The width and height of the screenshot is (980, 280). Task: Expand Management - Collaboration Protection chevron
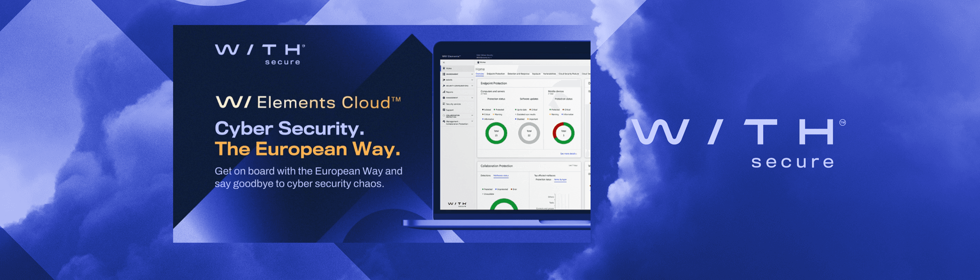point(472,122)
